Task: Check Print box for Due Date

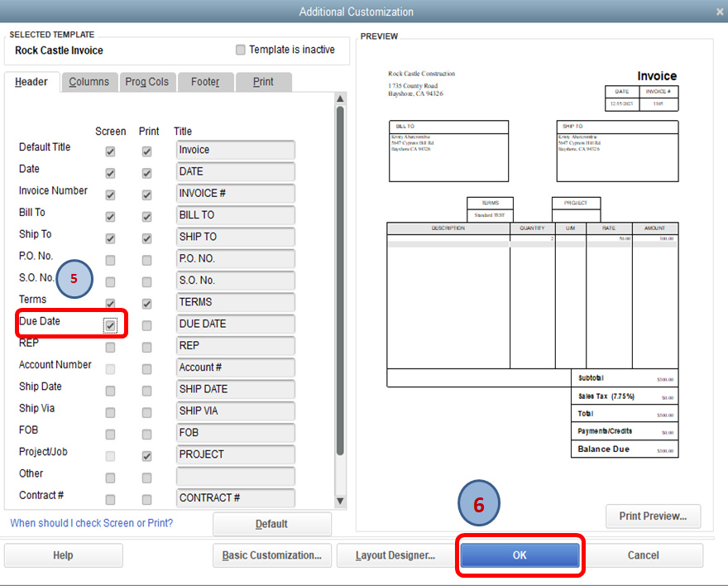Action: point(146,325)
